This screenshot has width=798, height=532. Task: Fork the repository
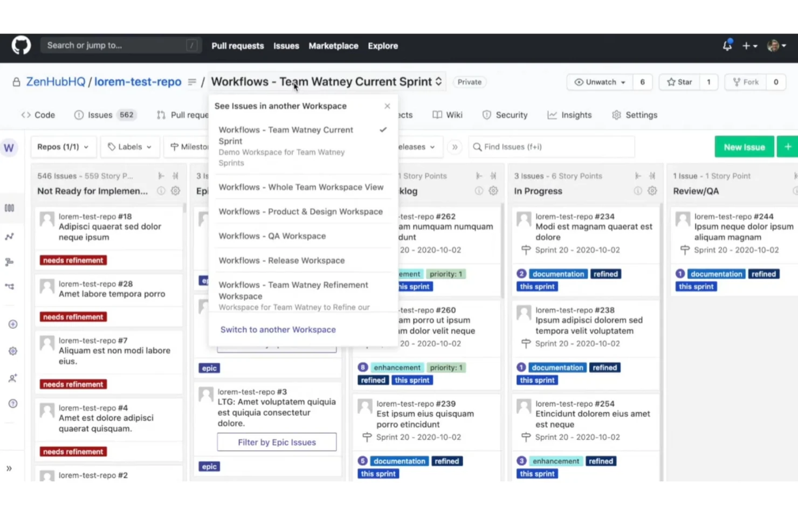[745, 82]
